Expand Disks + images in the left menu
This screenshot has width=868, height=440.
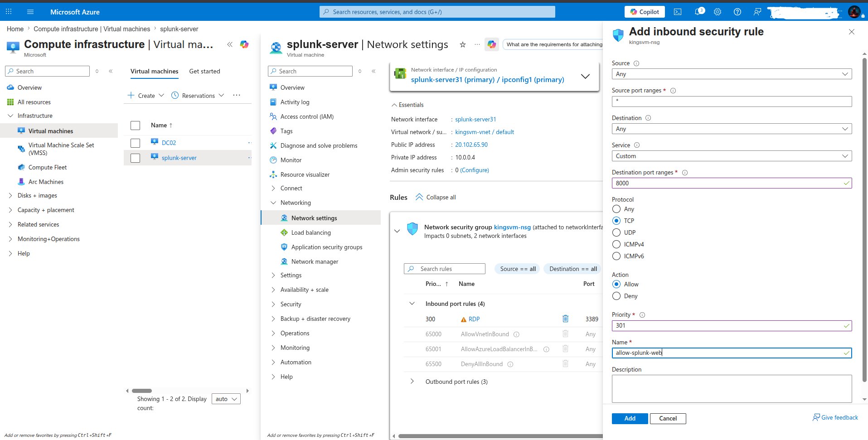click(x=10, y=195)
